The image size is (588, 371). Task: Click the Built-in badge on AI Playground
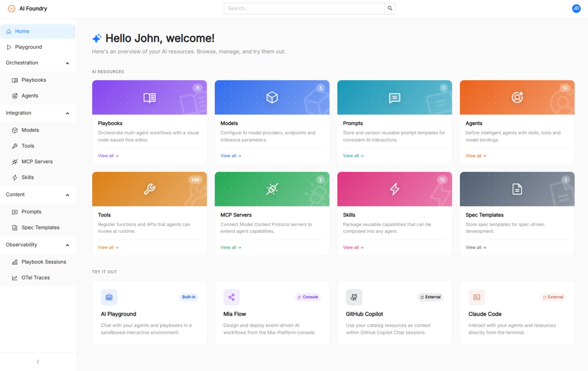pyautogui.click(x=189, y=297)
